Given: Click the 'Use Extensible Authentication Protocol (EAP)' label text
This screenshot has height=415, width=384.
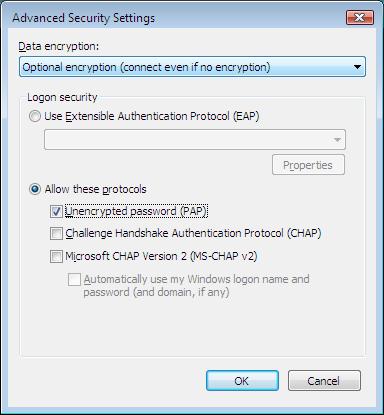Looking at the screenshot, I should [152, 116].
